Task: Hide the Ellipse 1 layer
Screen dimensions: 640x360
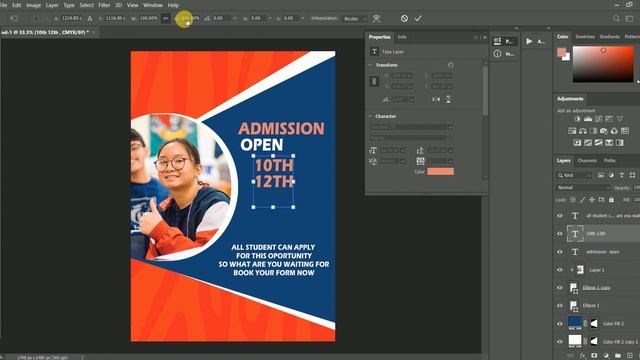Action: pyautogui.click(x=560, y=305)
